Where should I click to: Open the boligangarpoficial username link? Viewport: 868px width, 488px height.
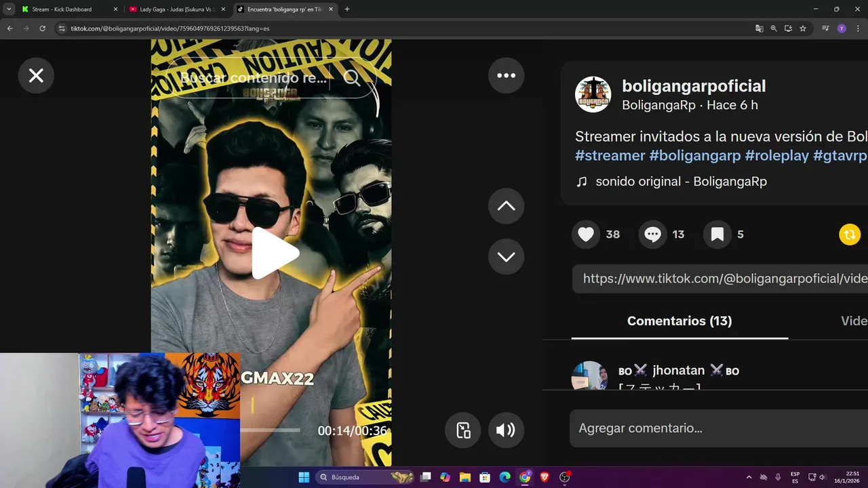pyautogui.click(x=694, y=86)
